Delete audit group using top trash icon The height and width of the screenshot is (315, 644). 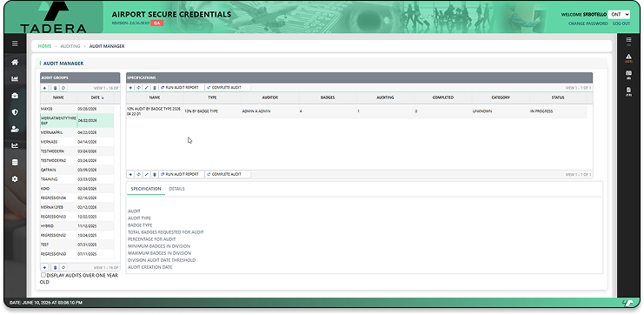pos(56,88)
